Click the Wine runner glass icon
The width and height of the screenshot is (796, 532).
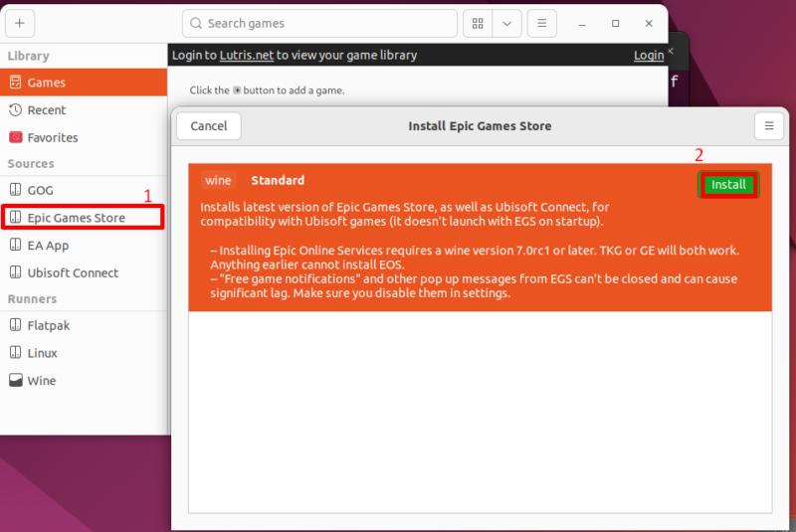(16, 380)
